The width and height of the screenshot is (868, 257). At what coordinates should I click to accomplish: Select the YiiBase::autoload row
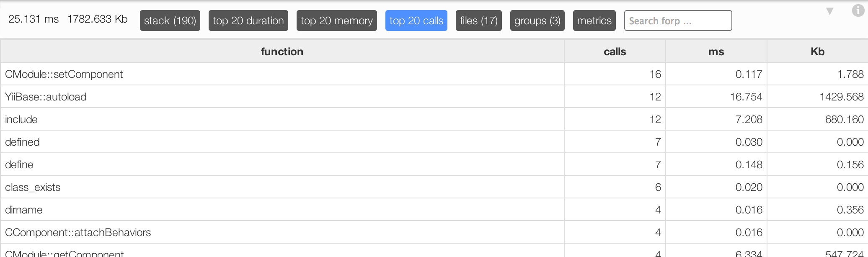coord(434,97)
